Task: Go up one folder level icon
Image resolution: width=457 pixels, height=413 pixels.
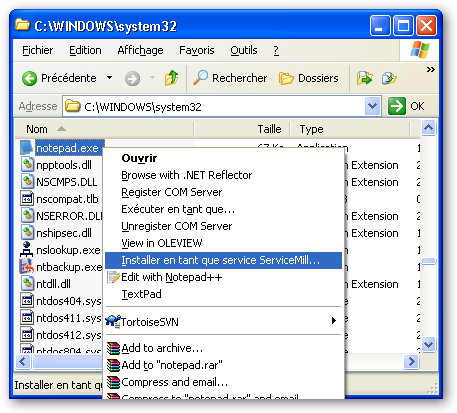Action: tap(171, 78)
